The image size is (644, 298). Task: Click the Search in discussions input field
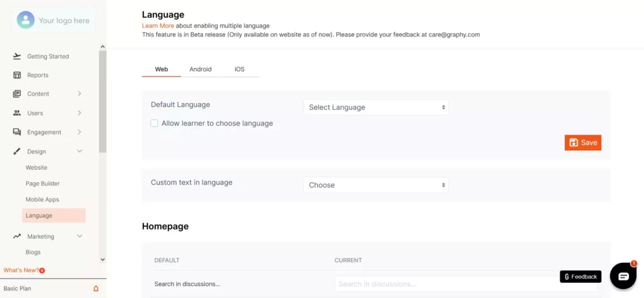pyautogui.click(x=466, y=284)
